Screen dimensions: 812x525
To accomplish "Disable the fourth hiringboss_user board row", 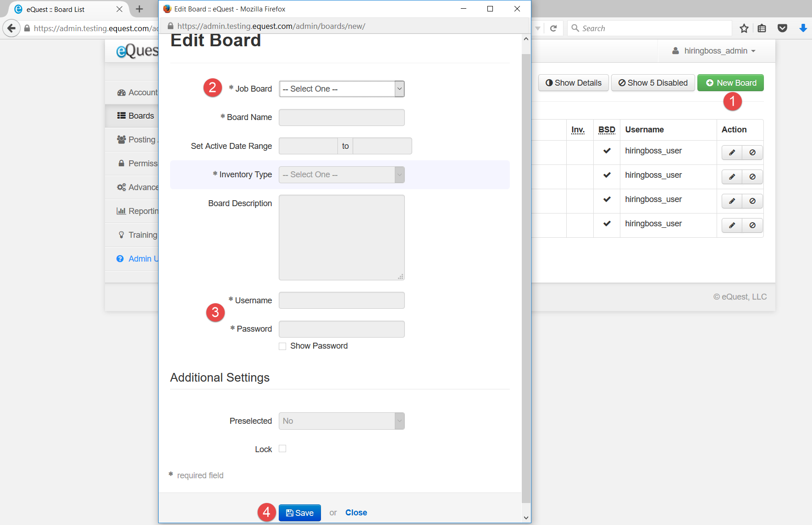I will (x=752, y=225).
